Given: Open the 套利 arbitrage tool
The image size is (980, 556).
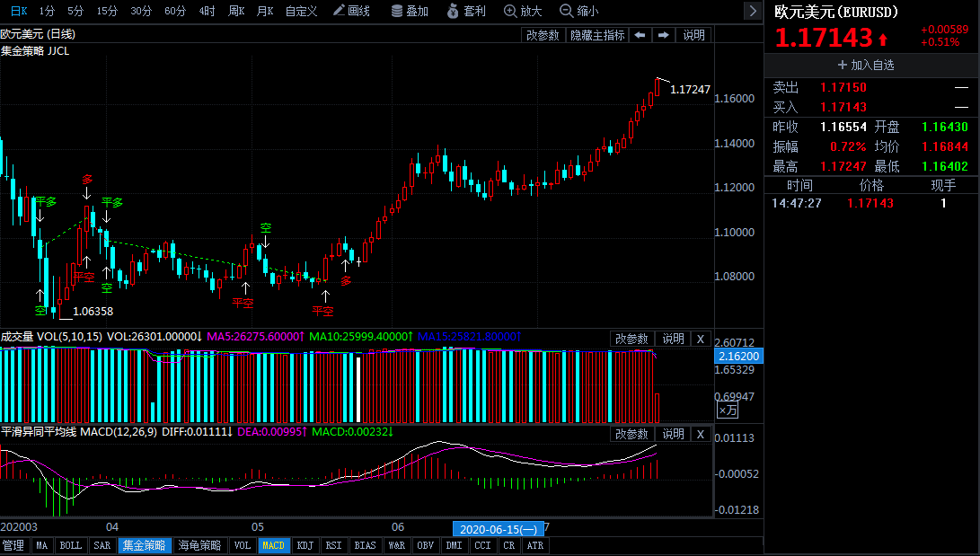Looking at the screenshot, I should 466,11.
